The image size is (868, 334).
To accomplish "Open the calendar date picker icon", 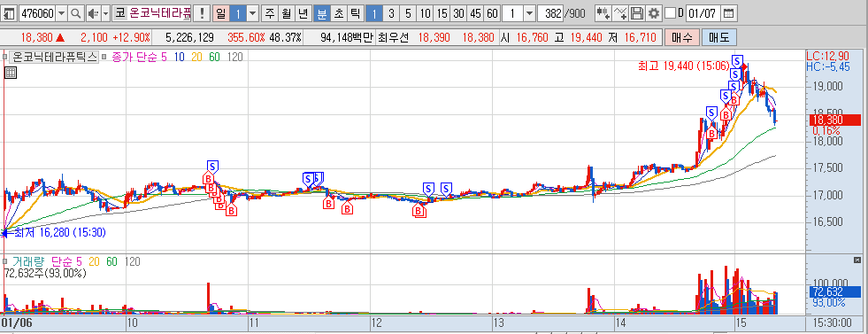I will pyautogui.click(x=729, y=12).
